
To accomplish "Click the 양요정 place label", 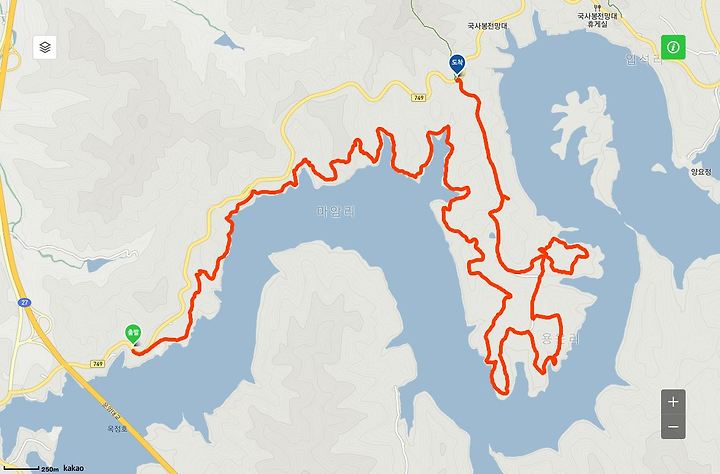I will coord(701,172).
